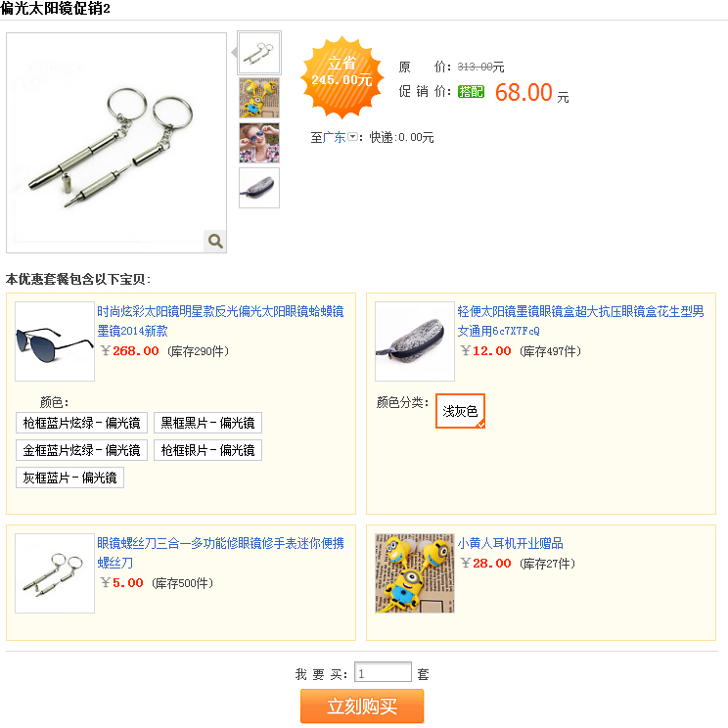Select the minion earphones thumbnail
The image size is (728, 728).
[259, 98]
